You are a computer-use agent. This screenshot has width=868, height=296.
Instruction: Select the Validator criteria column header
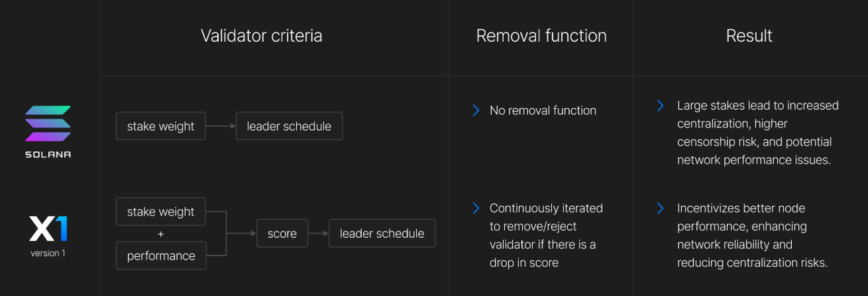[x=261, y=36]
